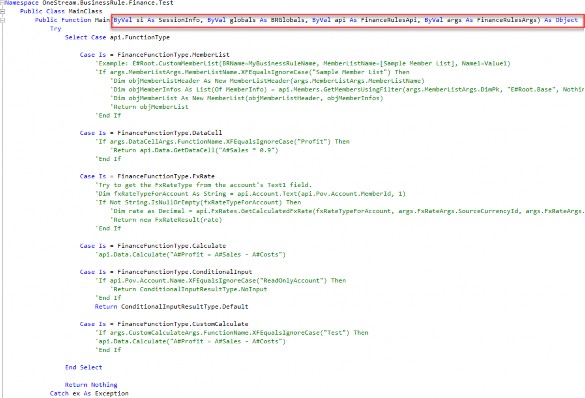Click 'If Not String.IsNullOrEmpty' comment line

[x=198, y=202]
